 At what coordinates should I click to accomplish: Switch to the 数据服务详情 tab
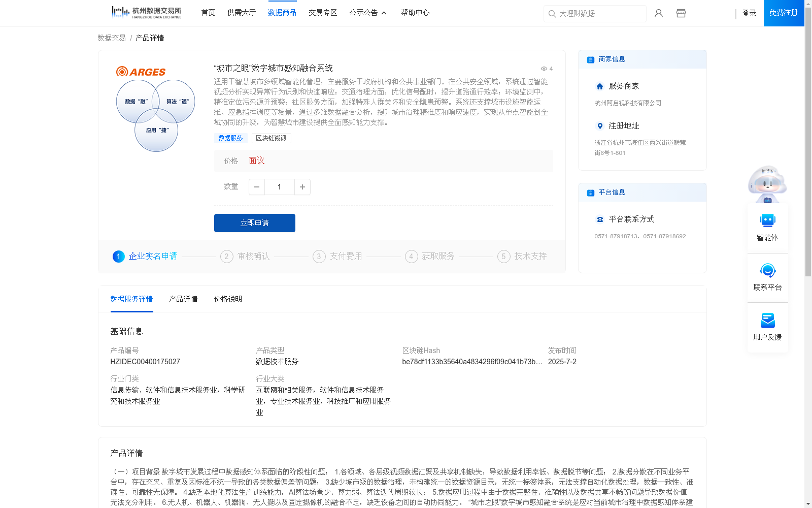tap(131, 299)
